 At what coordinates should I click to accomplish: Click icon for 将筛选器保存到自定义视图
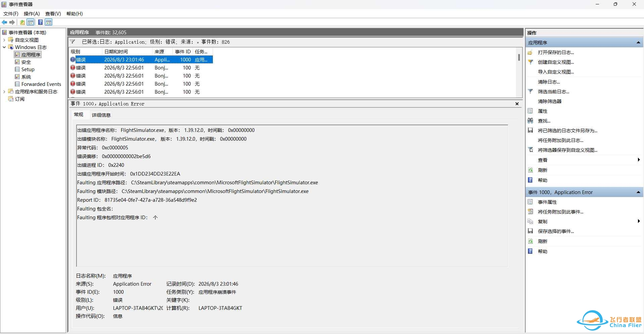click(x=530, y=150)
